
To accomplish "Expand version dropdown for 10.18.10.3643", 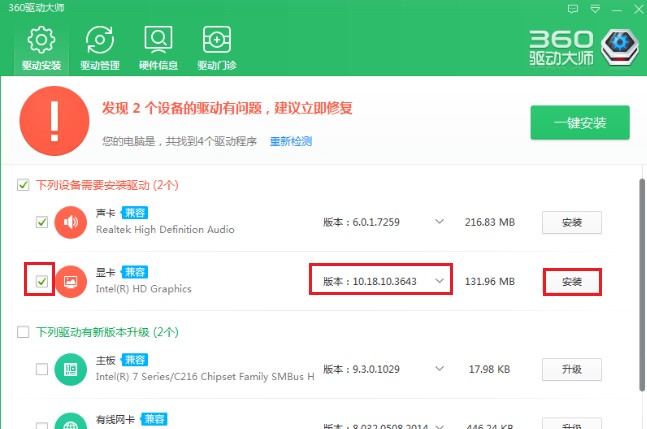I will (x=439, y=281).
